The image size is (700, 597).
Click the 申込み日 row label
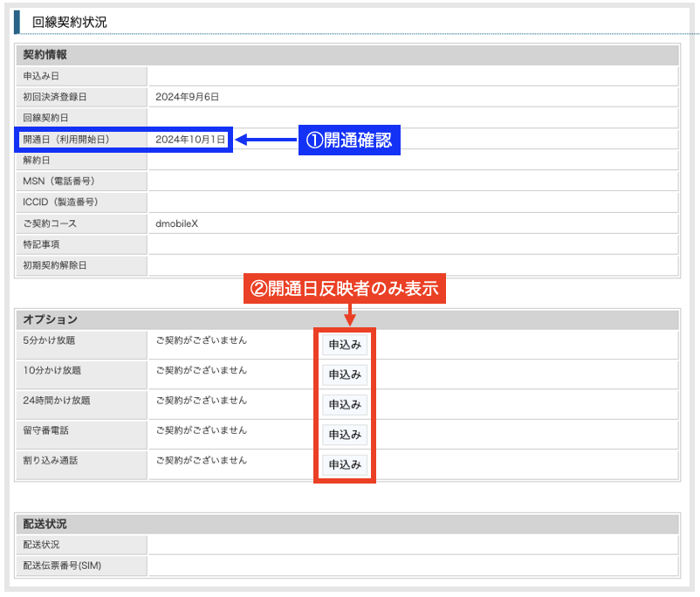pyautogui.click(x=41, y=76)
